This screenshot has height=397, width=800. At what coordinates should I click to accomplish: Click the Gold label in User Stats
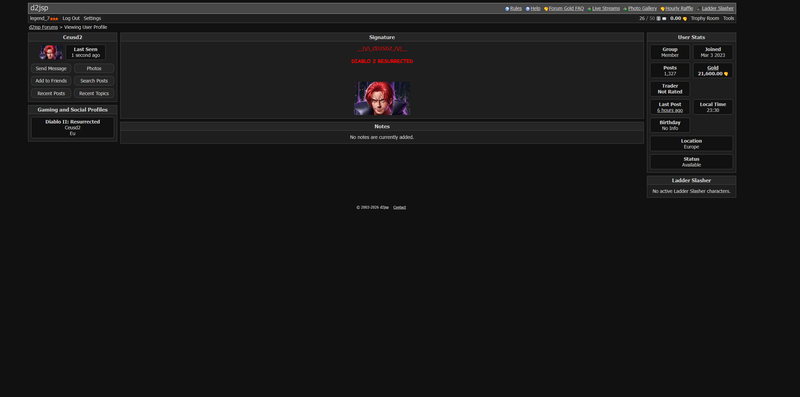click(x=713, y=68)
